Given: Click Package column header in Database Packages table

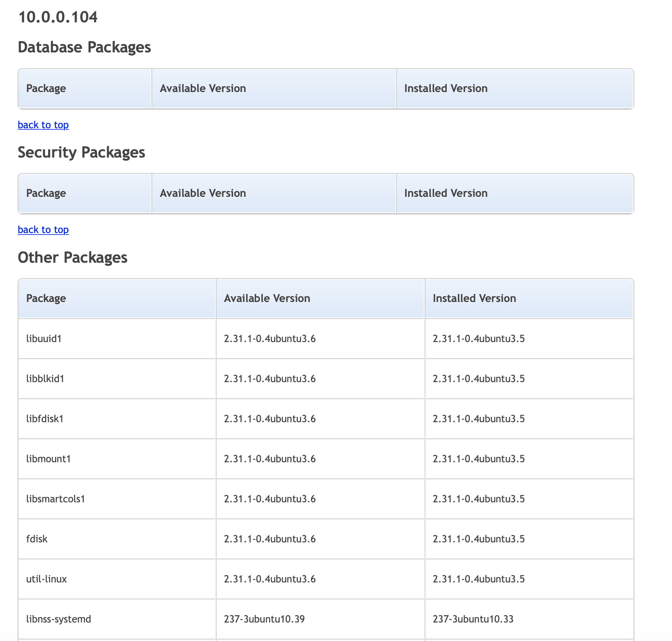Looking at the screenshot, I should [85, 88].
